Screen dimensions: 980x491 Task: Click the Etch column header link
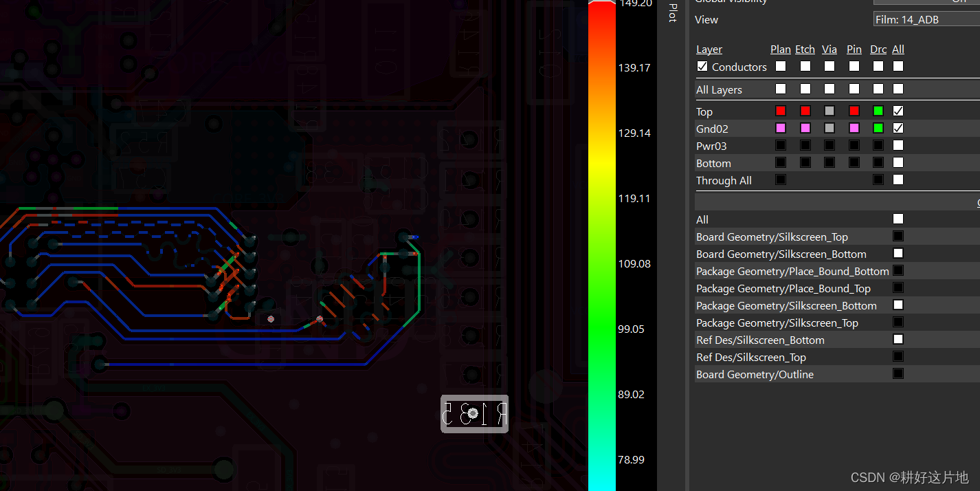click(x=805, y=49)
